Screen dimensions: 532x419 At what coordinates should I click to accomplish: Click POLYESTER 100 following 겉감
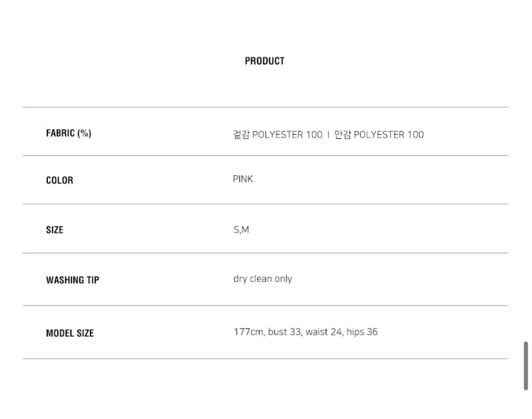[x=287, y=135]
